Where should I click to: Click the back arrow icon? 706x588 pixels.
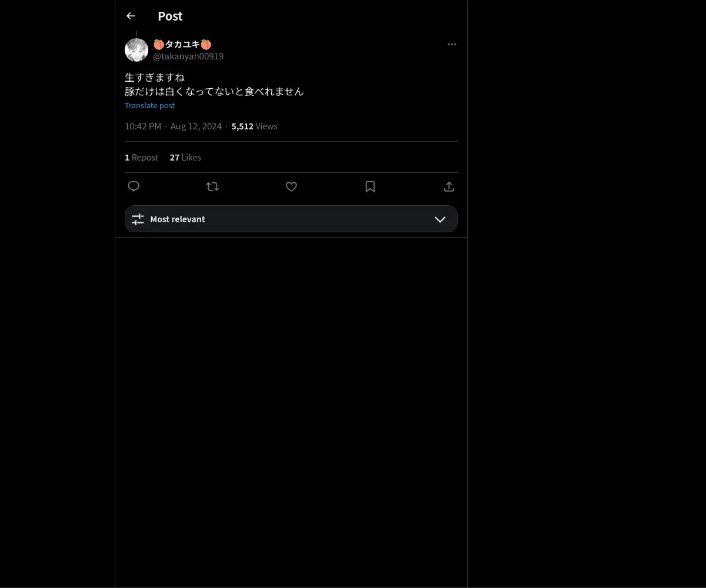pyautogui.click(x=131, y=16)
